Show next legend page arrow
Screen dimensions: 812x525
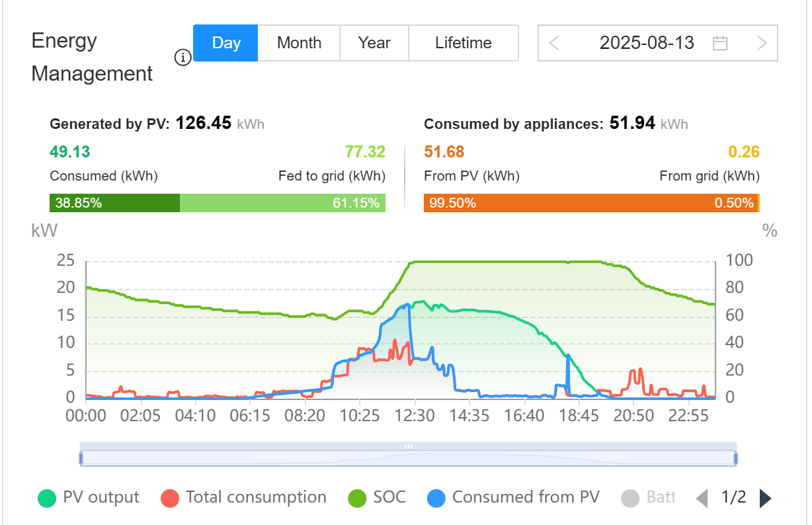pyautogui.click(x=765, y=498)
